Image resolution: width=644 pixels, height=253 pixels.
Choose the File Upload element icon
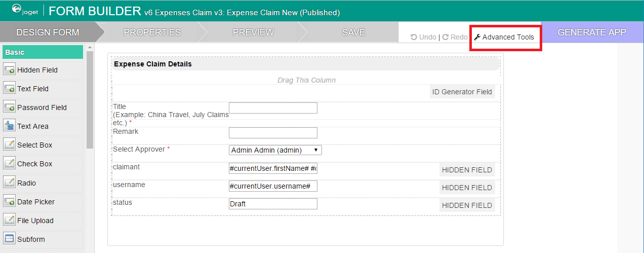click(x=9, y=221)
